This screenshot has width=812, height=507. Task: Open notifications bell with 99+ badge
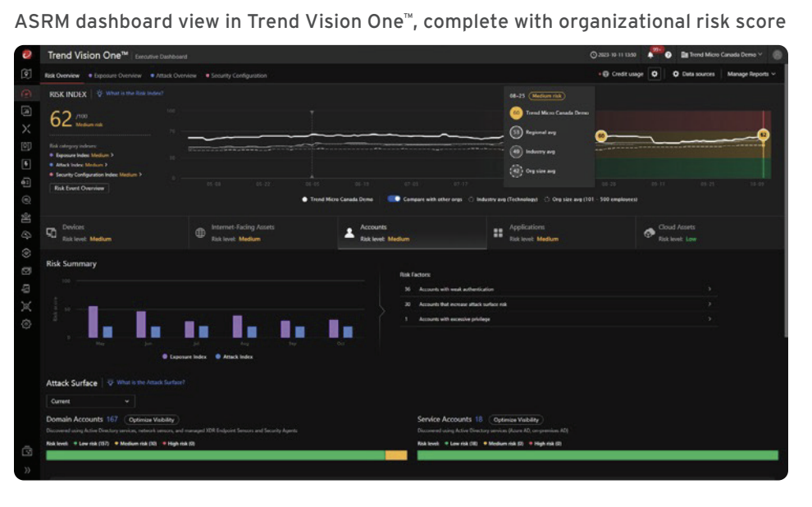651,54
